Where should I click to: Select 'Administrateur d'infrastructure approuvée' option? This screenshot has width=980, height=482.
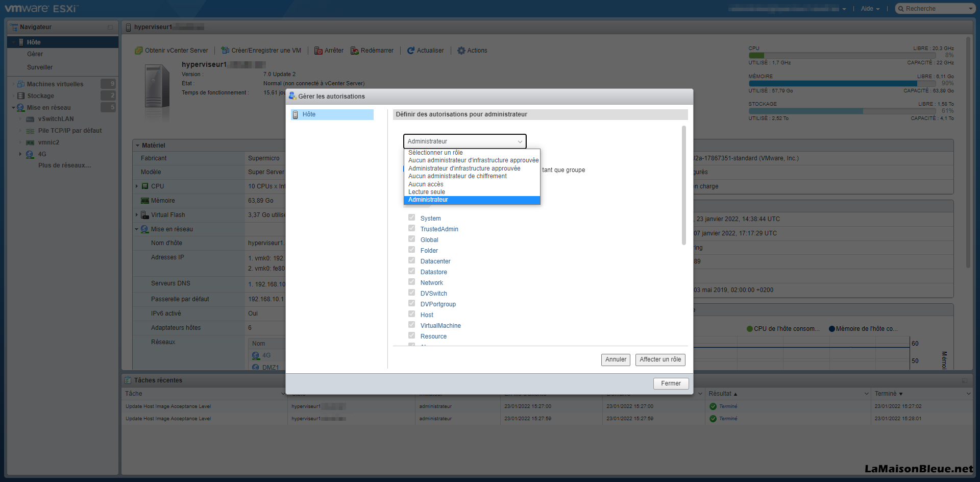[x=472, y=168]
